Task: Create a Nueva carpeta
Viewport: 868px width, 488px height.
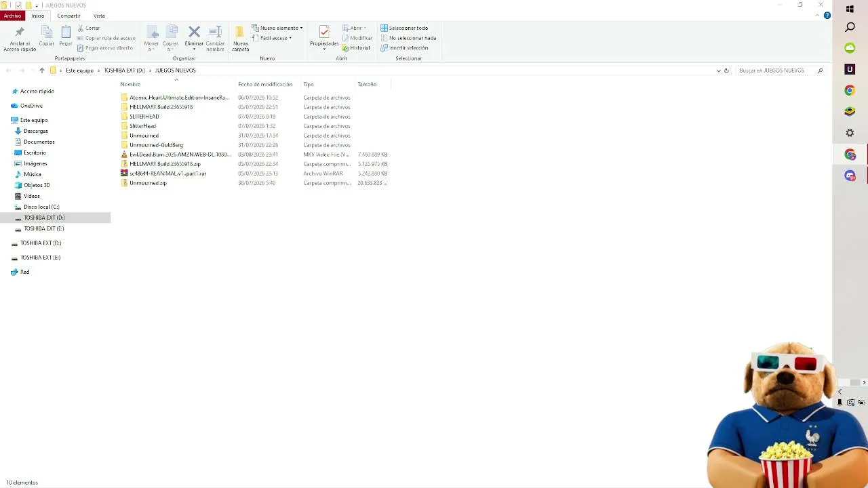Action: tap(240, 39)
